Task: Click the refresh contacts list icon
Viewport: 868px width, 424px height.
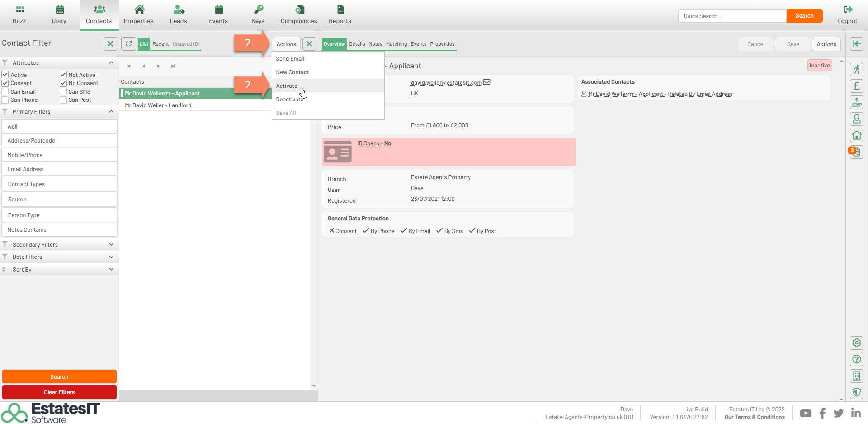Action: coord(129,44)
